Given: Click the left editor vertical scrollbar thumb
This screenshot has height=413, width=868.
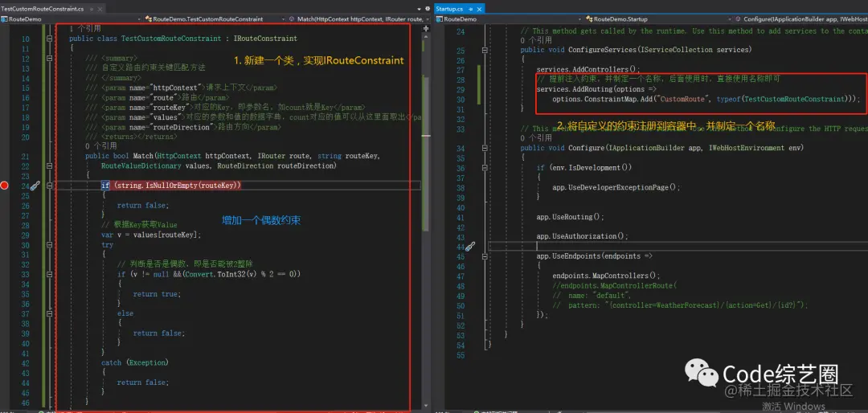Looking at the screenshot, I should (426, 144).
